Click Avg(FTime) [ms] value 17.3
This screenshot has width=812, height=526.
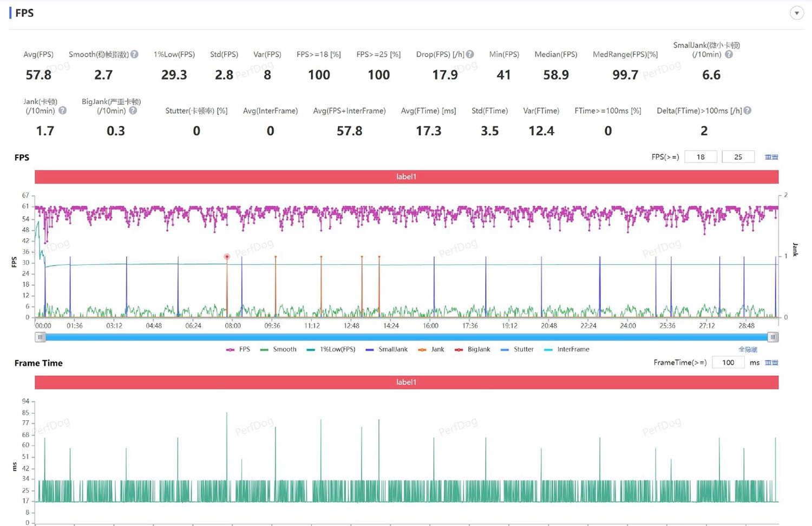pos(428,131)
